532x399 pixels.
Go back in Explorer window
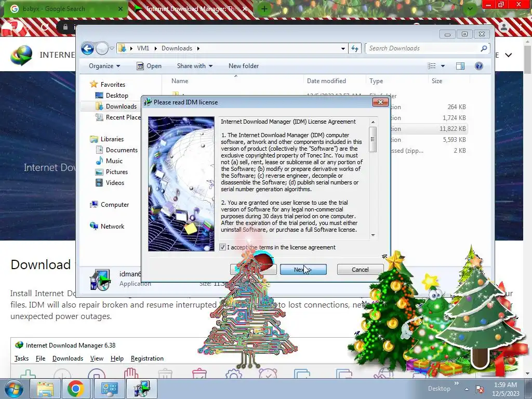click(87, 48)
